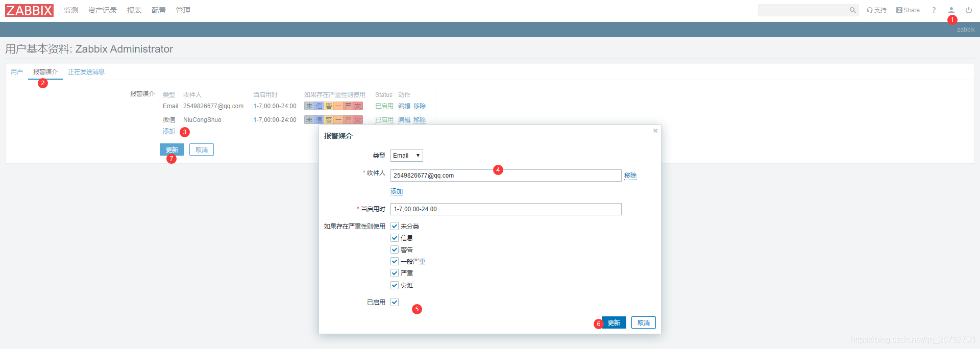This screenshot has width=980, height=349.
Task: Open the support link in the header
Action: (876, 10)
